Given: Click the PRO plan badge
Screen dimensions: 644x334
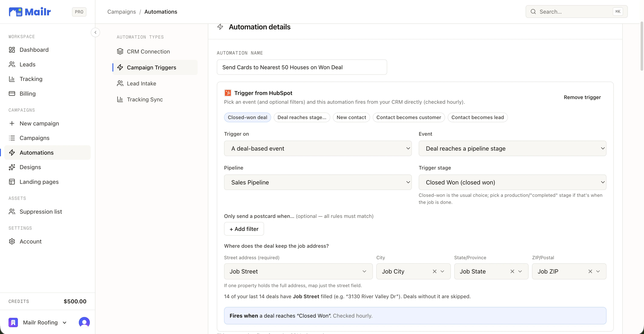Looking at the screenshot, I should [x=79, y=12].
